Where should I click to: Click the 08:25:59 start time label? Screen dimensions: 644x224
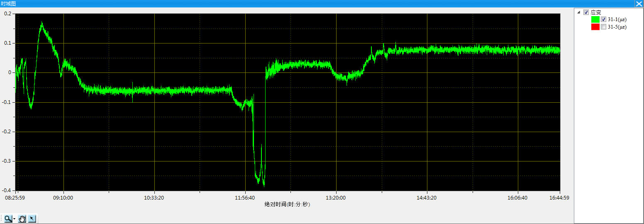(15, 198)
